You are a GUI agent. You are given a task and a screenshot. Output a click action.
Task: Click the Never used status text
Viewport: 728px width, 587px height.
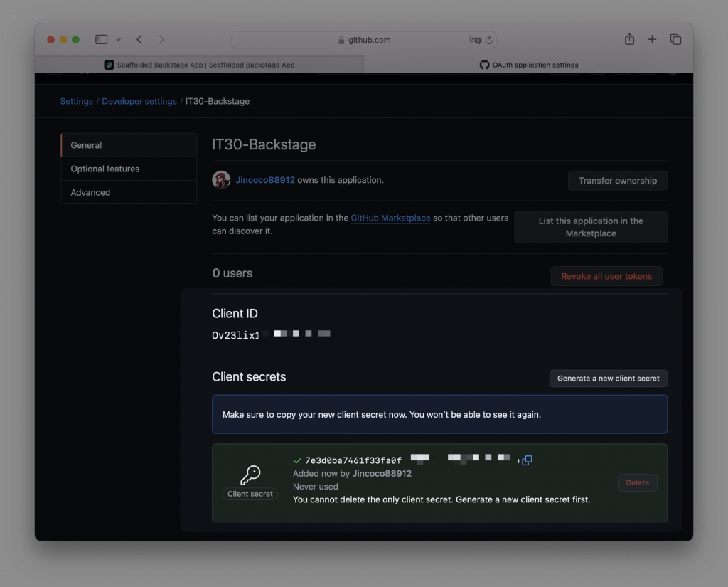[315, 487]
